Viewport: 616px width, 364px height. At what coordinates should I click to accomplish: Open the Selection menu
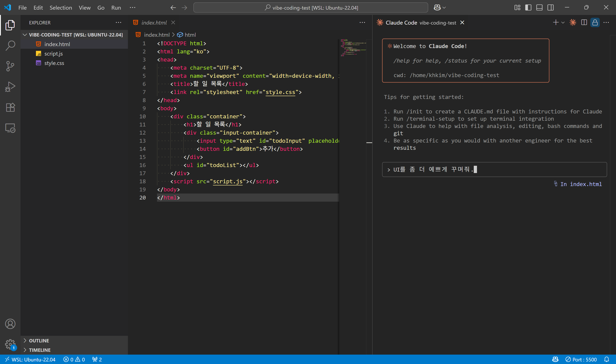click(x=61, y=8)
